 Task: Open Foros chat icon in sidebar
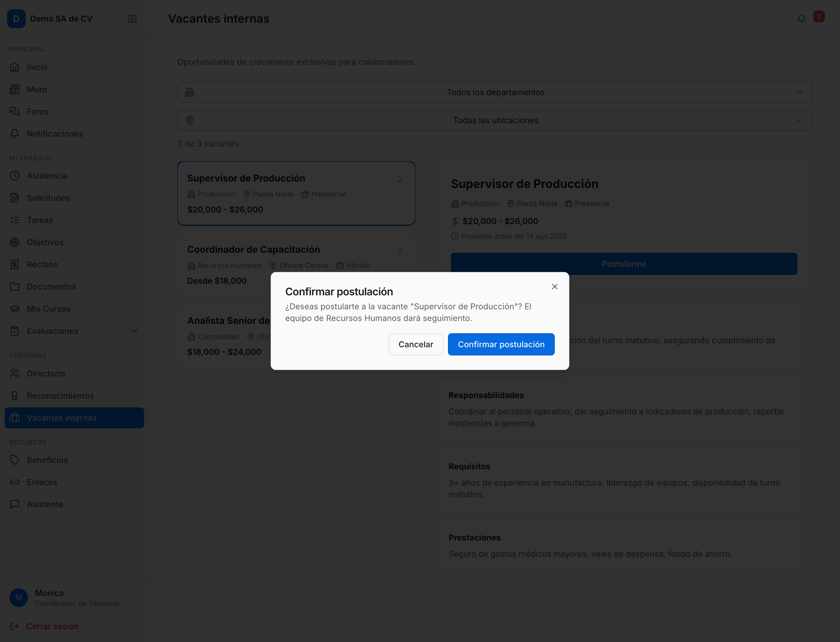pos(15,111)
